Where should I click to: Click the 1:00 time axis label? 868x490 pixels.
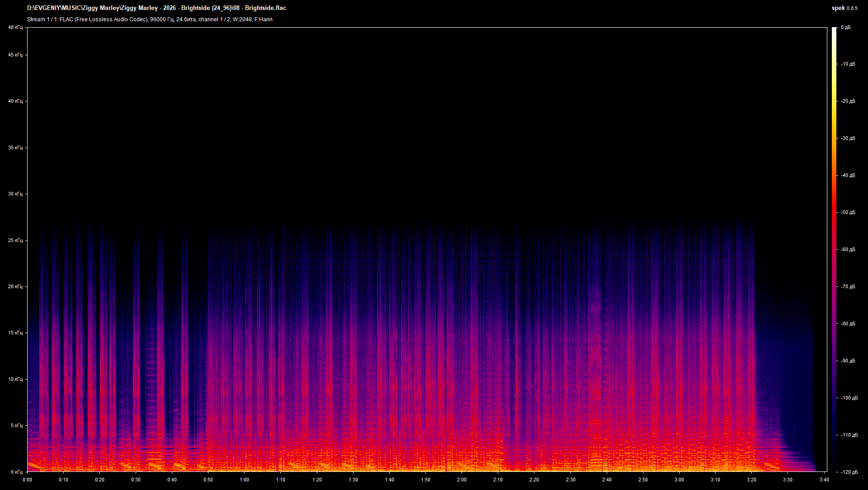click(244, 480)
